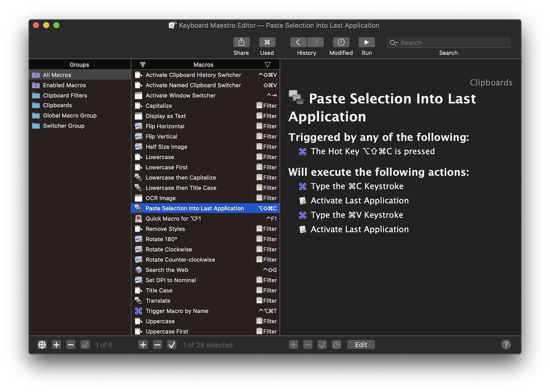Click the clock try-action icon
This screenshot has width=550, height=392.
tap(337, 345)
